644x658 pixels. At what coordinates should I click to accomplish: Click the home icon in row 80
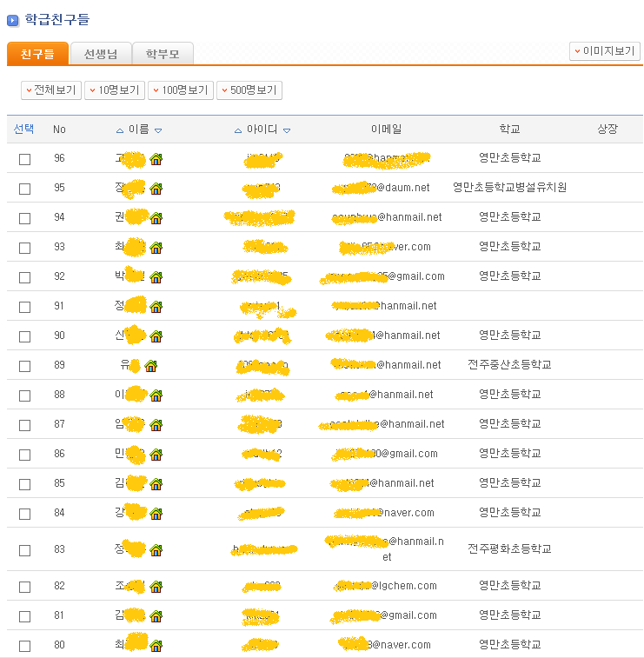pyautogui.click(x=156, y=645)
